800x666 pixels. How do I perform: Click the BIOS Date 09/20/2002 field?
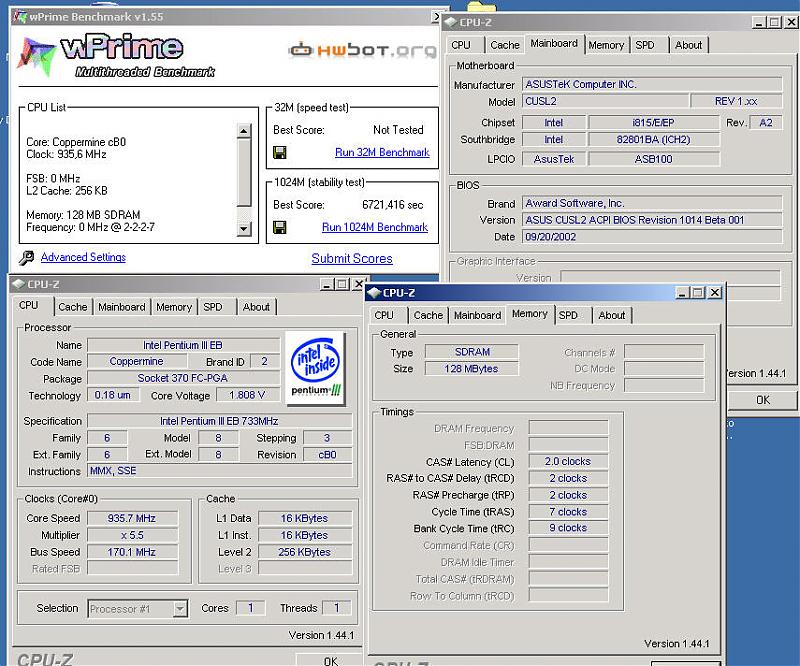[x=652, y=237]
